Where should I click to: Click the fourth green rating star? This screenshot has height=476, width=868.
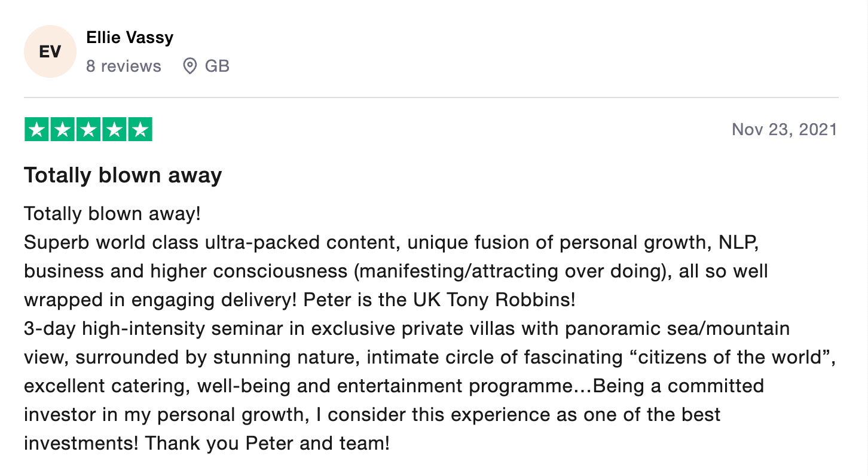pyautogui.click(x=114, y=130)
